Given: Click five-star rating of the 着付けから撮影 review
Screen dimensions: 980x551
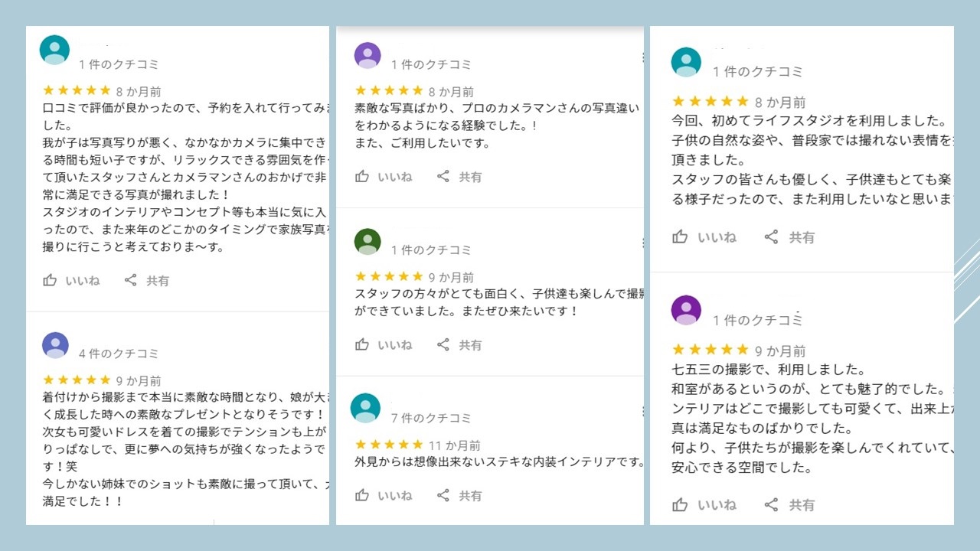Looking at the screenshot, I should [x=77, y=380].
